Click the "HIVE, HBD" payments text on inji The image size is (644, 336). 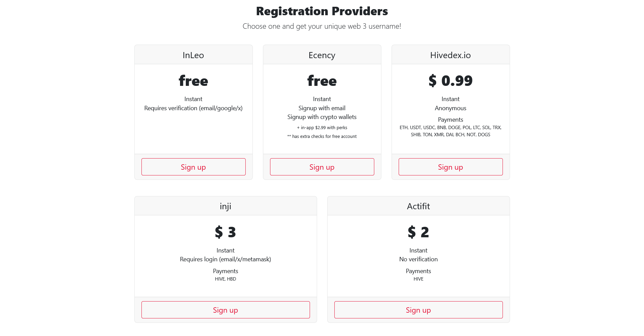(x=225, y=279)
